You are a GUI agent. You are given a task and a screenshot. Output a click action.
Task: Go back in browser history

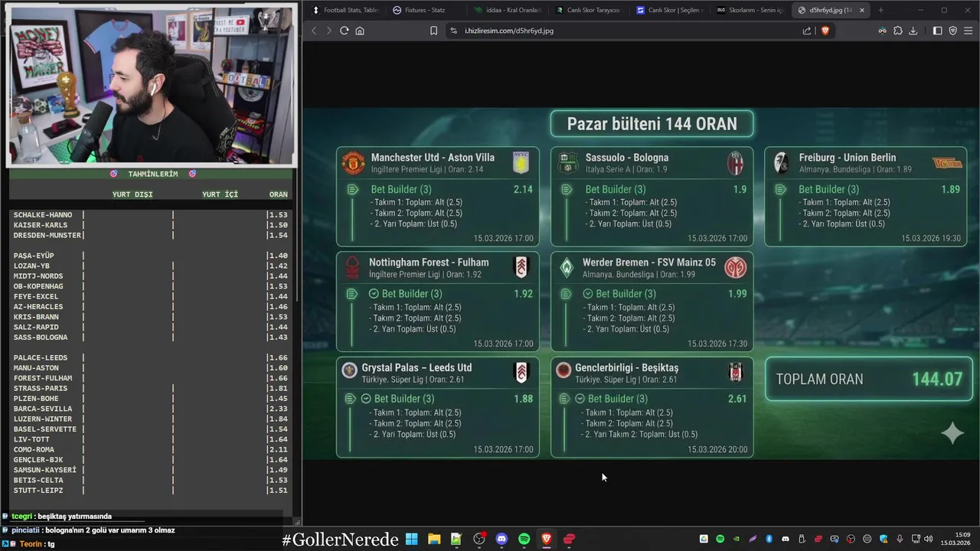(314, 31)
